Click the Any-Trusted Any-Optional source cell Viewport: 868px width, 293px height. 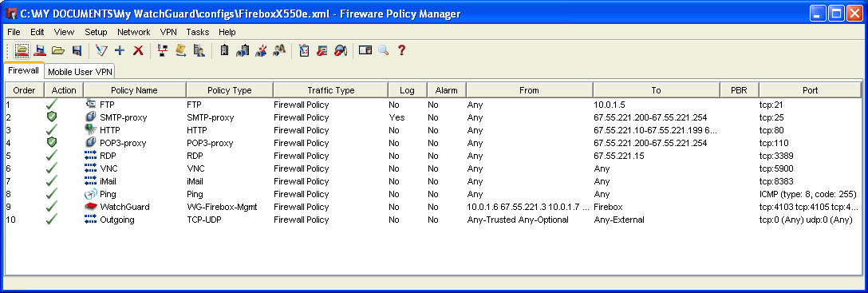pos(518,220)
